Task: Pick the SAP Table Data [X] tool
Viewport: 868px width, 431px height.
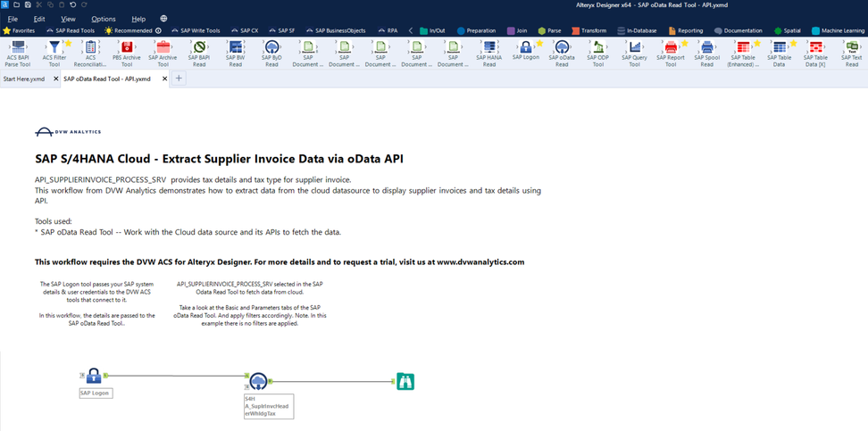Action: pos(816,47)
